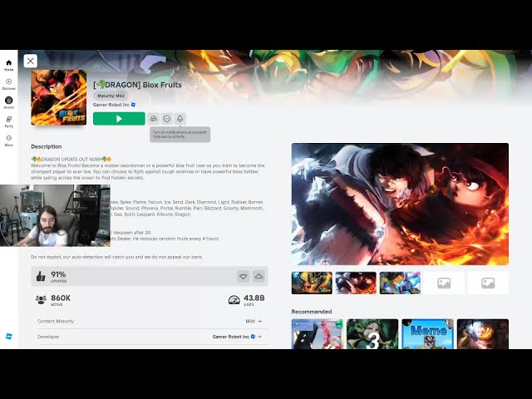Close the game details panel

point(30,61)
